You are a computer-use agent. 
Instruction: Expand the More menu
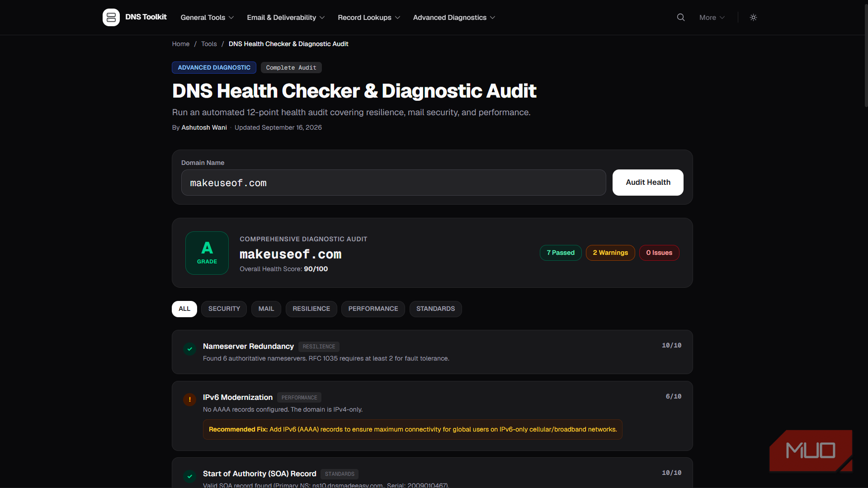tap(712, 17)
